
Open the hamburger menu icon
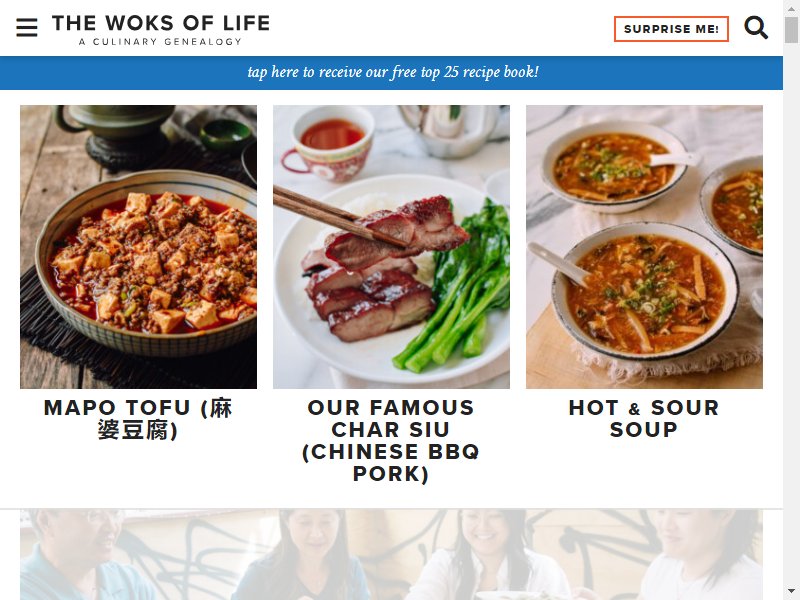point(27,28)
